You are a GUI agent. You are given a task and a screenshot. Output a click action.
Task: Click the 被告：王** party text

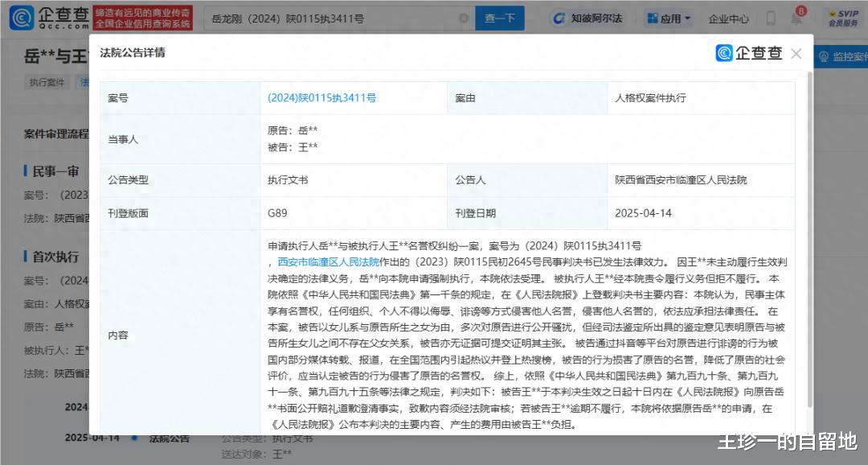click(x=293, y=147)
